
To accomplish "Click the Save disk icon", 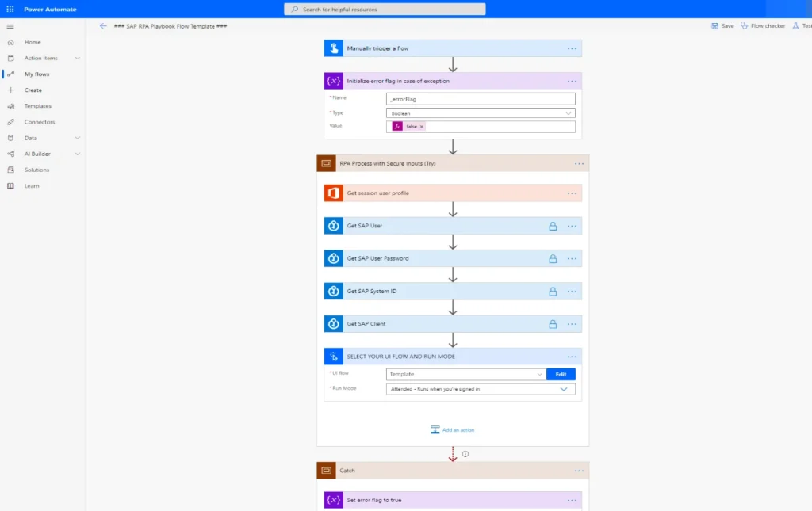I will (x=714, y=26).
